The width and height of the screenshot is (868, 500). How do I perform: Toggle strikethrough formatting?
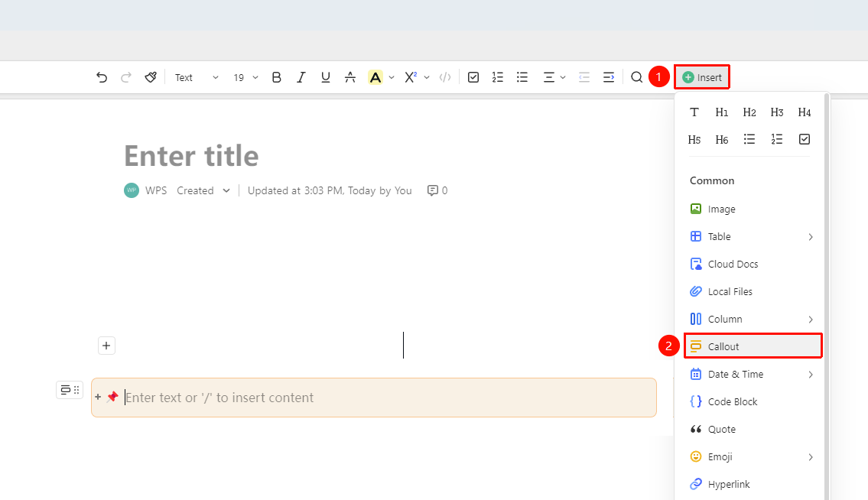(x=349, y=77)
